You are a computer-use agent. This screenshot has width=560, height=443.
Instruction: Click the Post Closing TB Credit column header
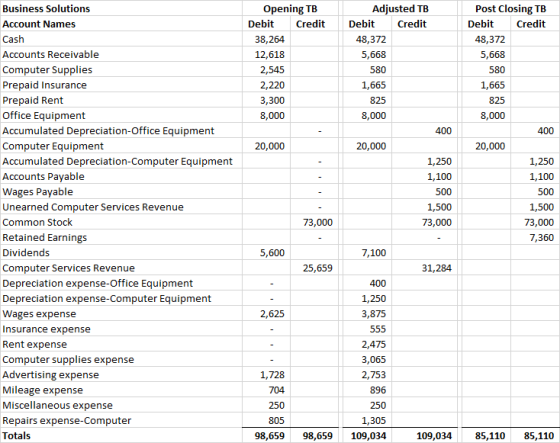531,24
